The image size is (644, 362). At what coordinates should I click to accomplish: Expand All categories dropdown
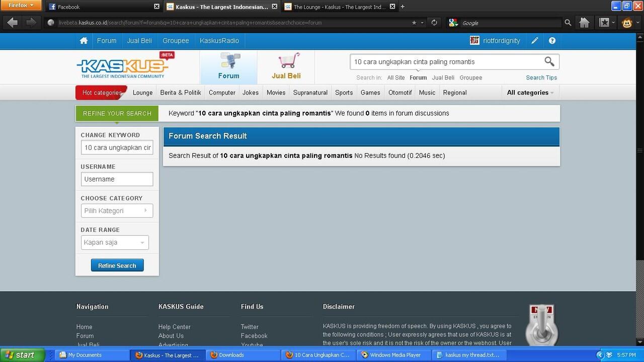[x=530, y=93]
